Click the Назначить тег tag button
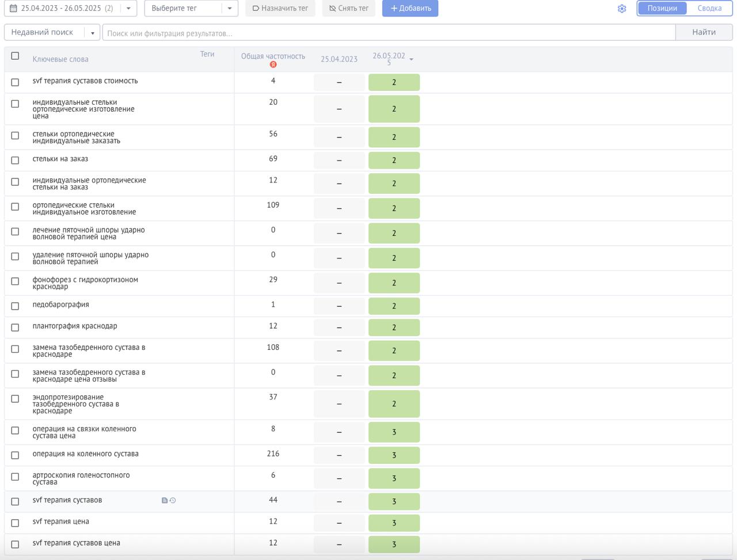The width and height of the screenshot is (737, 560). (x=280, y=9)
